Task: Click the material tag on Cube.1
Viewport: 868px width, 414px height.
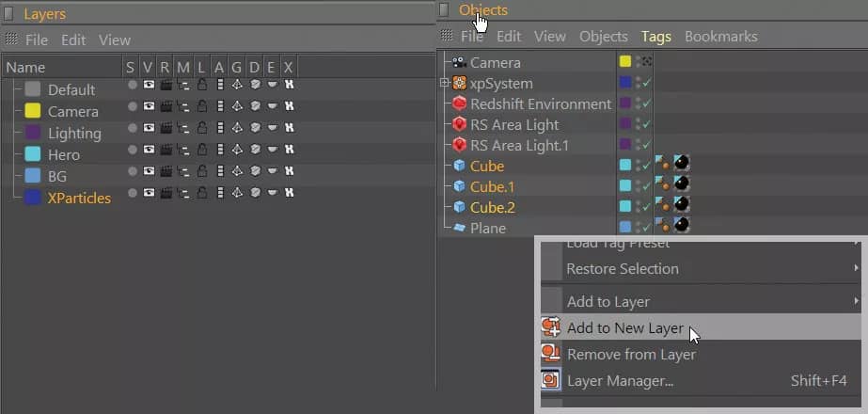Action: (681, 186)
